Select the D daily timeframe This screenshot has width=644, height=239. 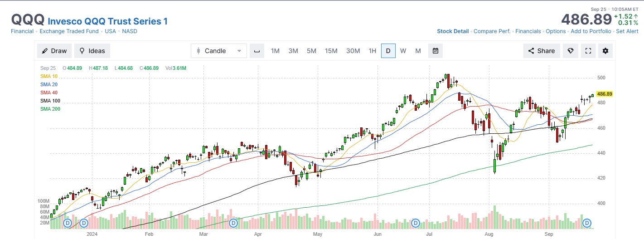388,51
